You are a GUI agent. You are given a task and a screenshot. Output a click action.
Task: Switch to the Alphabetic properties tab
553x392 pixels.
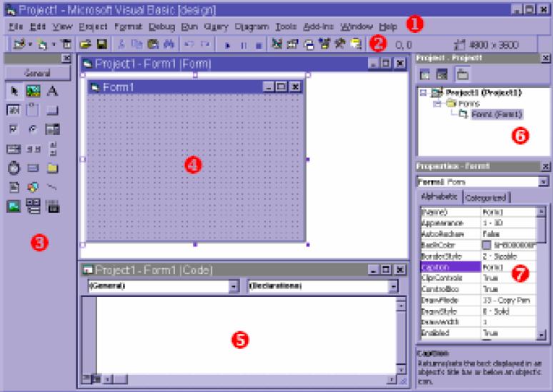coord(439,196)
